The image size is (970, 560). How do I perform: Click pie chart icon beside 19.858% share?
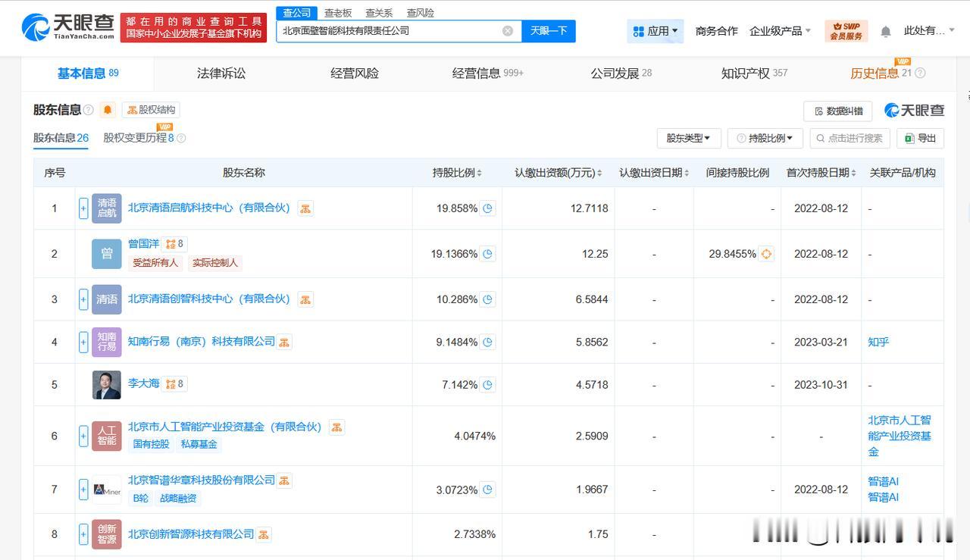point(488,208)
